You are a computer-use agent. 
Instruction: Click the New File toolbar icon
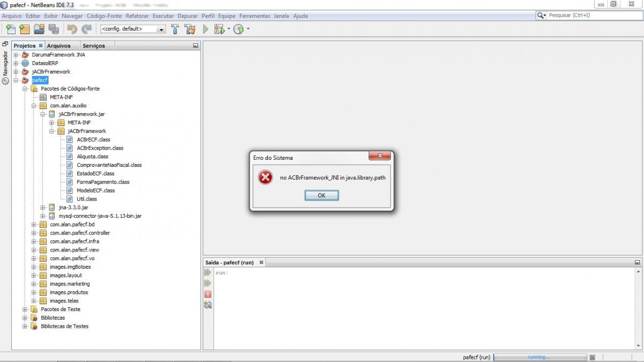coord(10,29)
